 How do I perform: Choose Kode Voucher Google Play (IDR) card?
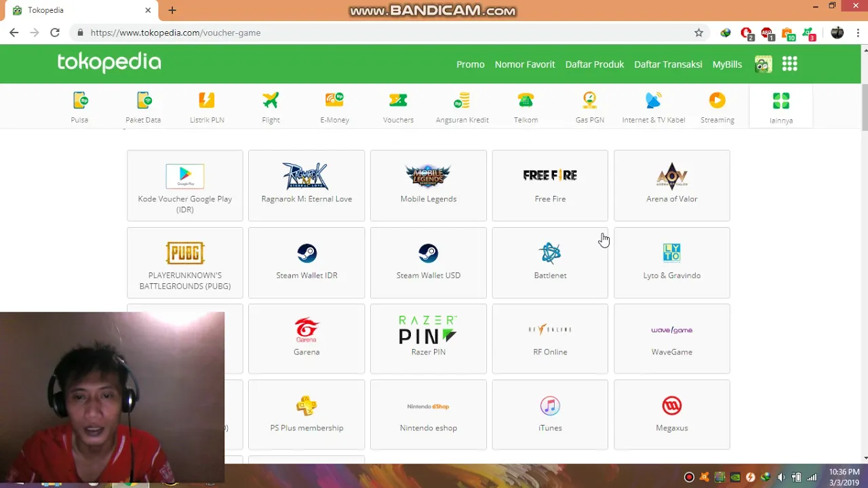(184, 186)
